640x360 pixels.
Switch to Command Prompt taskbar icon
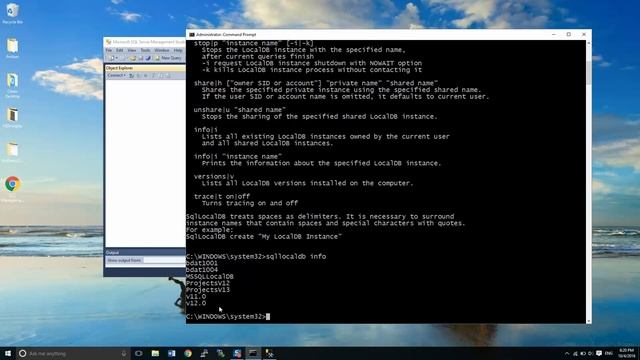pos(253,353)
